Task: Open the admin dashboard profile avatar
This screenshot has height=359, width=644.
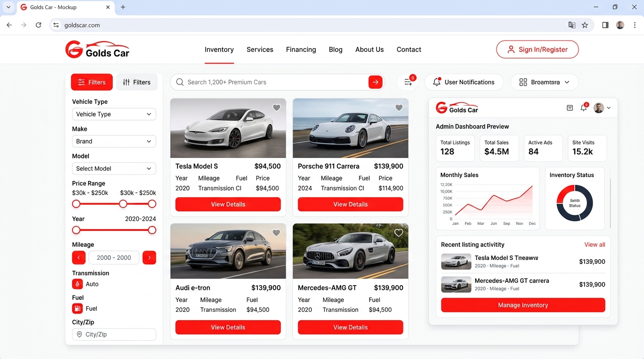Action: point(599,108)
